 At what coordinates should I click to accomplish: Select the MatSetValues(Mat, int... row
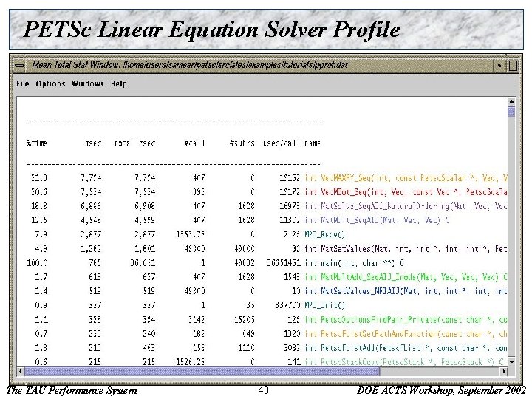[x=267, y=249]
